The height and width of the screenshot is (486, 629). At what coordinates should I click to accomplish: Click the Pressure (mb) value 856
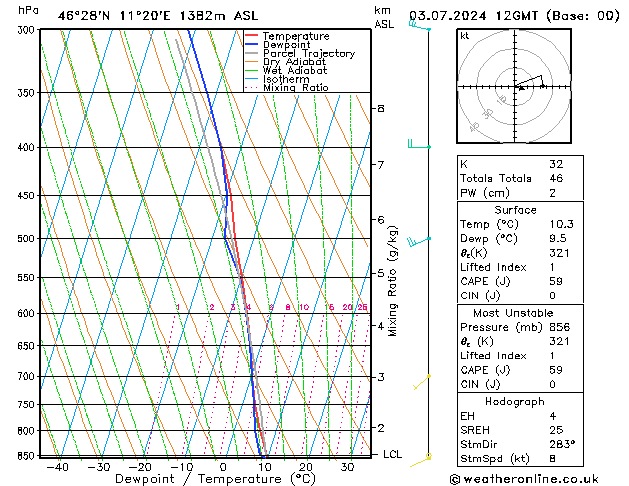[559, 327]
